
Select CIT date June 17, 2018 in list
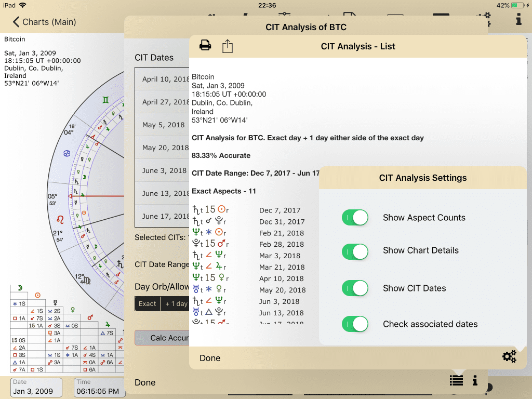(x=162, y=216)
